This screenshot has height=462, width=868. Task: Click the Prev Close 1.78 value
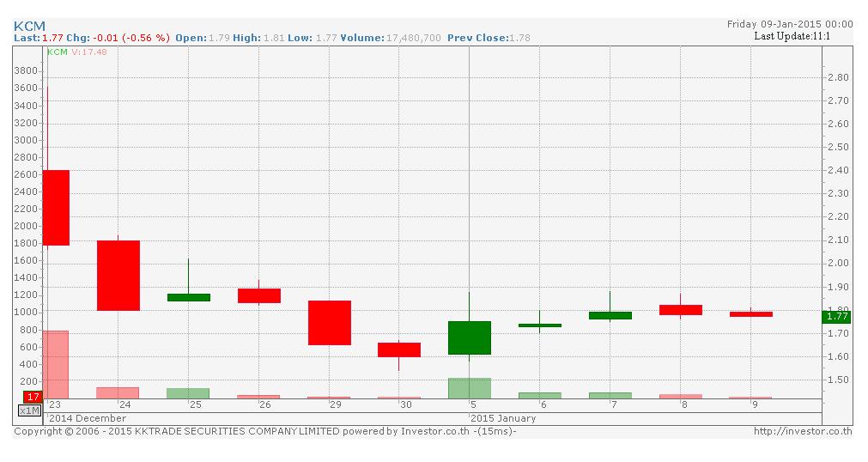point(519,38)
